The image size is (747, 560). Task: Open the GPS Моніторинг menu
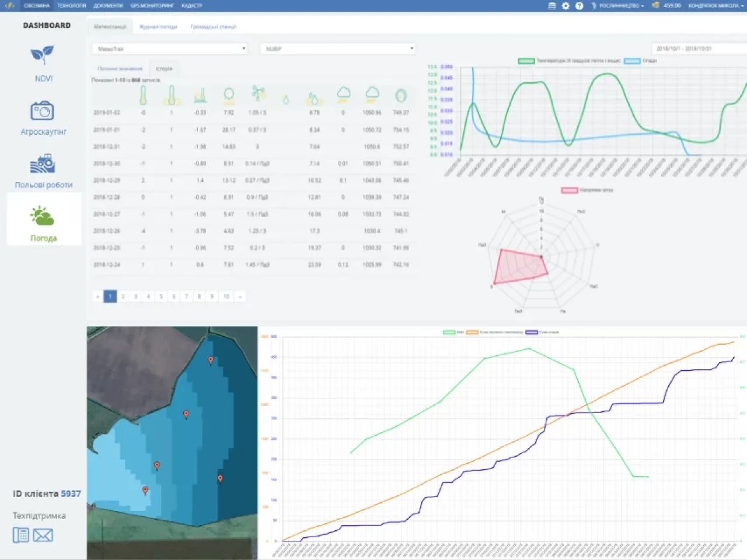tap(152, 6)
